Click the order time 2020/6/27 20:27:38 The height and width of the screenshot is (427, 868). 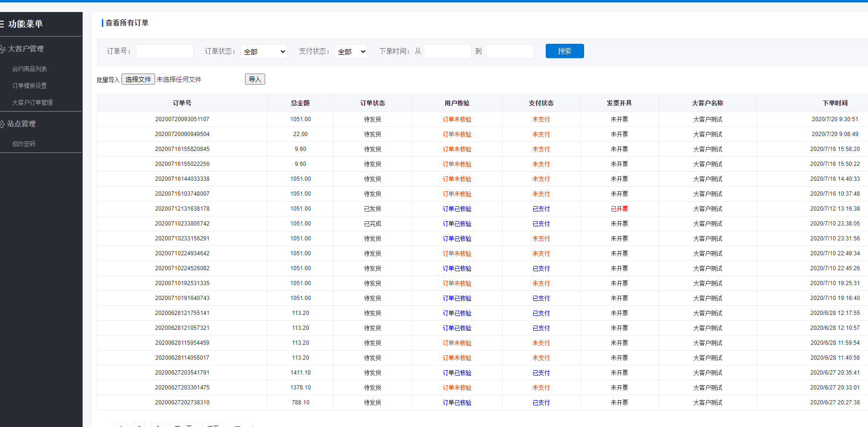tap(835, 402)
